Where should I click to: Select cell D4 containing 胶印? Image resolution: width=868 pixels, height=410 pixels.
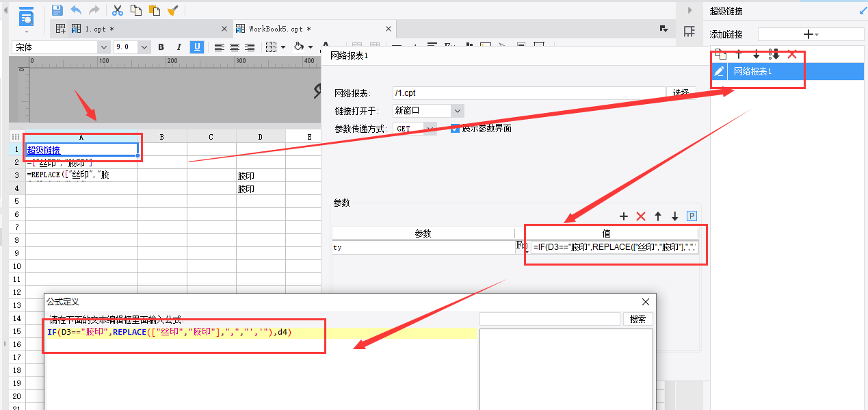tap(261, 189)
